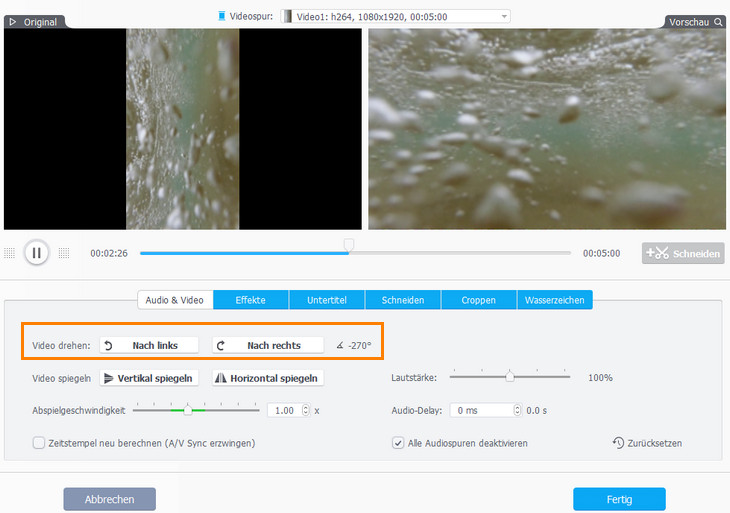Image resolution: width=730 pixels, height=513 pixels.
Task: Click the Schneiden scissors button
Action: click(x=683, y=253)
